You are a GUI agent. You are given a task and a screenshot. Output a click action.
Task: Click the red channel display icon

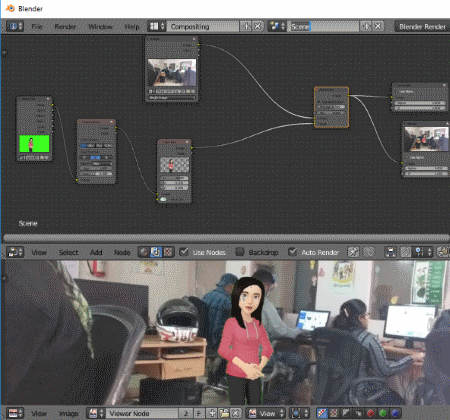coord(370,413)
